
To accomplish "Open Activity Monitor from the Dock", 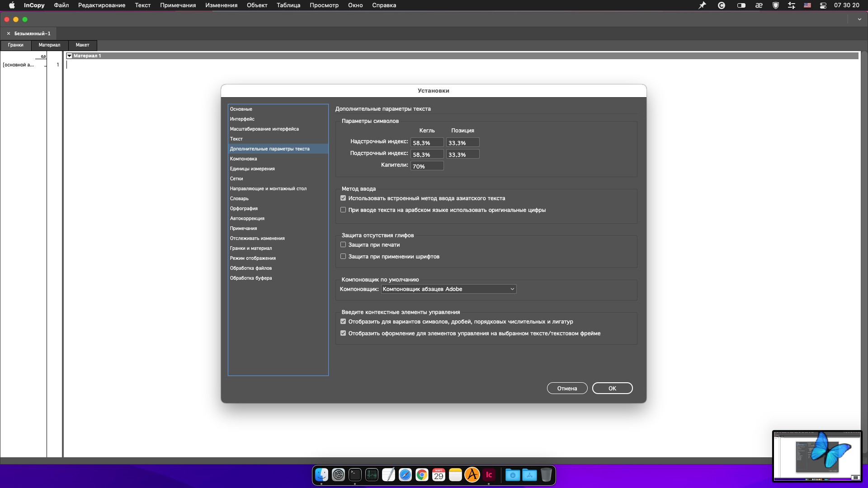I will (x=372, y=475).
